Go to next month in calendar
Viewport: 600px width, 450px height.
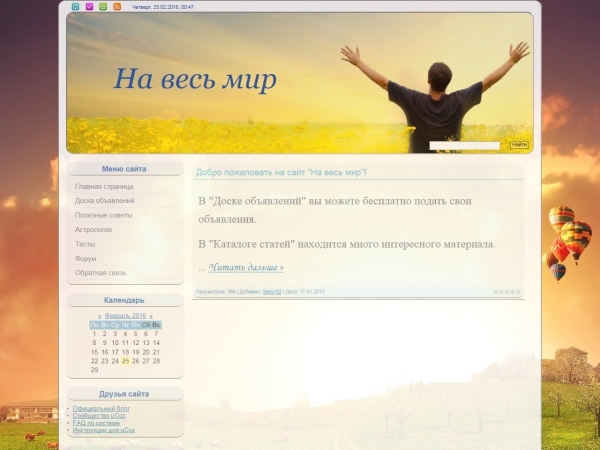pos(151,316)
